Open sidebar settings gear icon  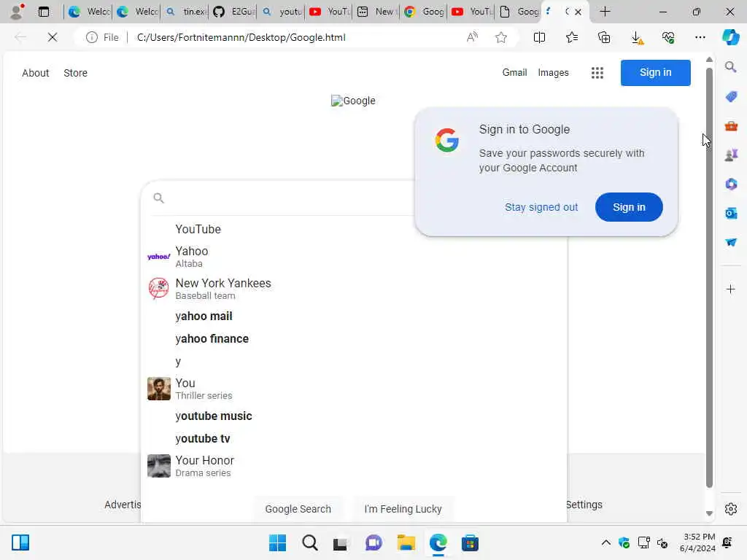(x=731, y=509)
